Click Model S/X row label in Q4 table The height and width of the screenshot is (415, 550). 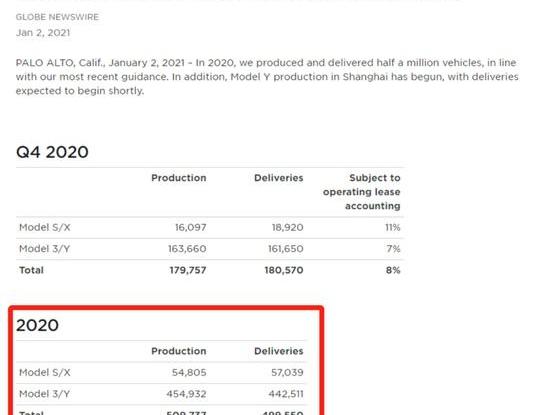click(x=45, y=227)
